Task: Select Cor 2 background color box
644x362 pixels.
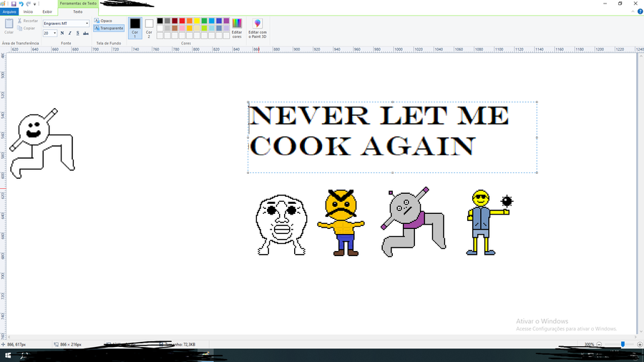Action: (x=149, y=28)
